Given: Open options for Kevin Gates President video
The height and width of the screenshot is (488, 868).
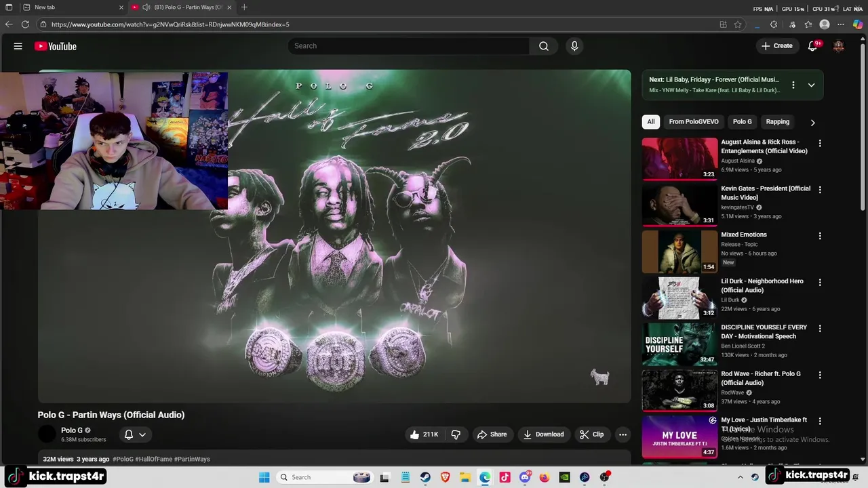Looking at the screenshot, I should [x=820, y=190].
